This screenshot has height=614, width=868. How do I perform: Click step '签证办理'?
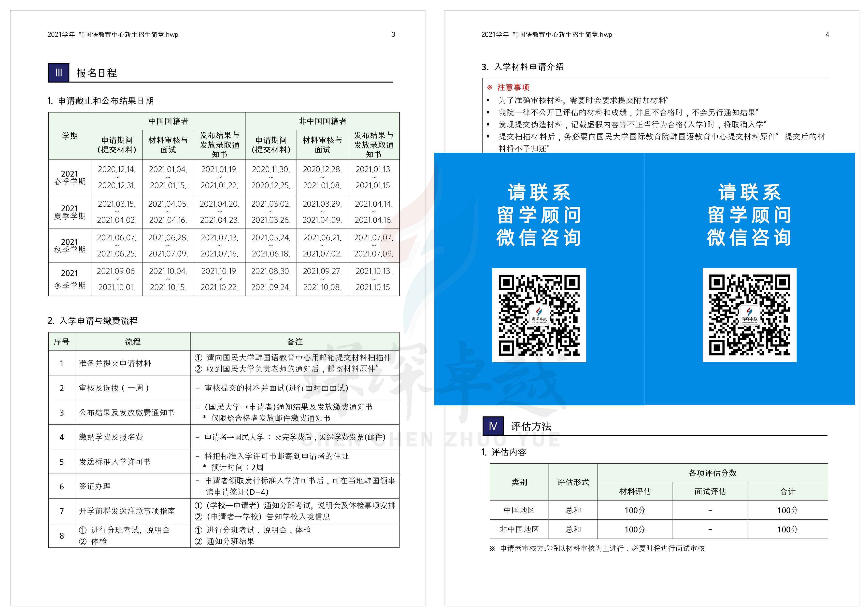coord(95,486)
